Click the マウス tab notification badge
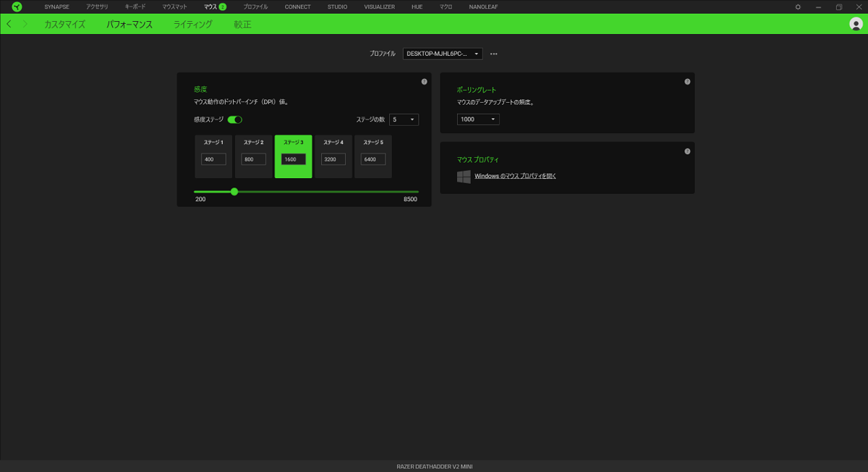This screenshot has height=472, width=868. (223, 7)
